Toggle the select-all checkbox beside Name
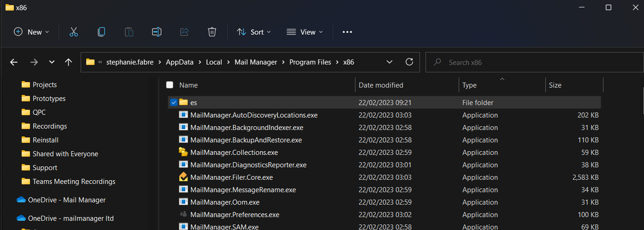 pyautogui.click(x=170, y=85)
